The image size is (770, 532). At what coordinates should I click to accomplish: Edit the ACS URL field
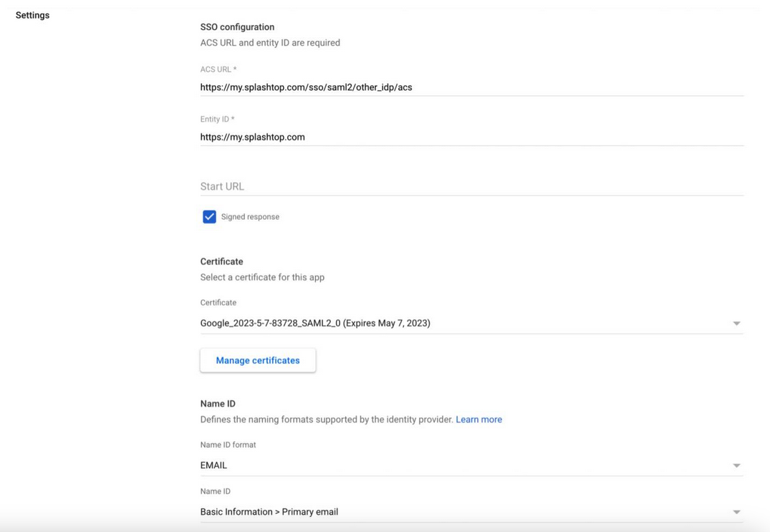point(472,87)
